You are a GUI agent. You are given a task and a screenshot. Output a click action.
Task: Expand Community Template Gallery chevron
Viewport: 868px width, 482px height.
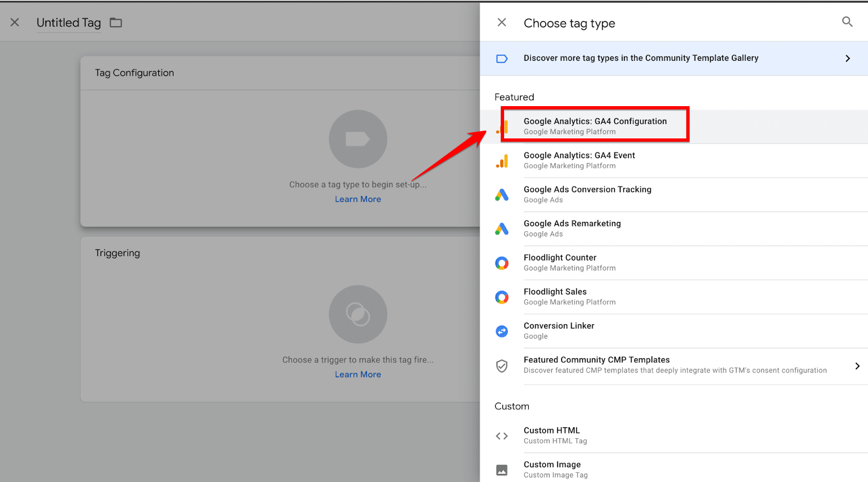847,59
